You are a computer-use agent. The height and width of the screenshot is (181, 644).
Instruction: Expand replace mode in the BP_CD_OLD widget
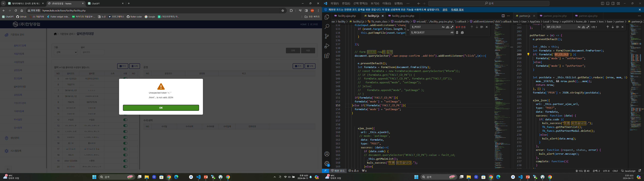[544, 27]
